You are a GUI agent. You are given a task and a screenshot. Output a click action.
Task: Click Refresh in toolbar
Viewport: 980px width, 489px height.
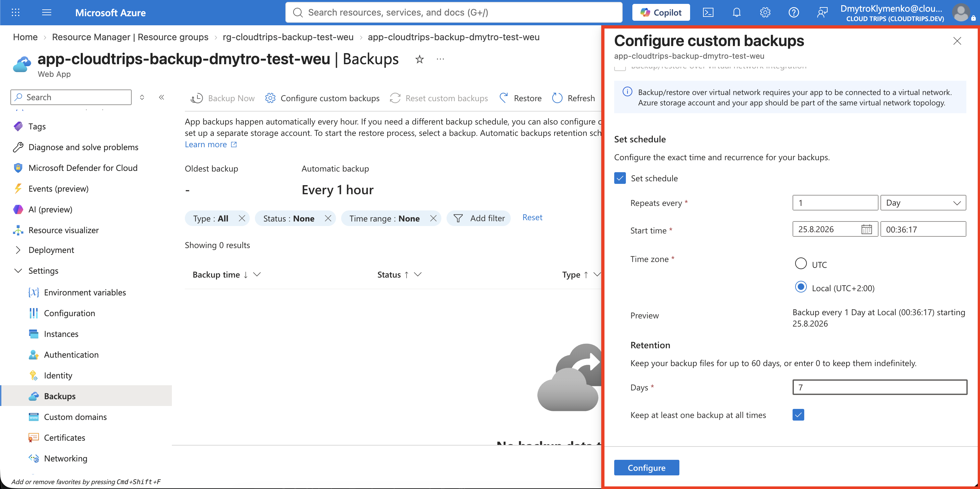[x=573, y=98]
